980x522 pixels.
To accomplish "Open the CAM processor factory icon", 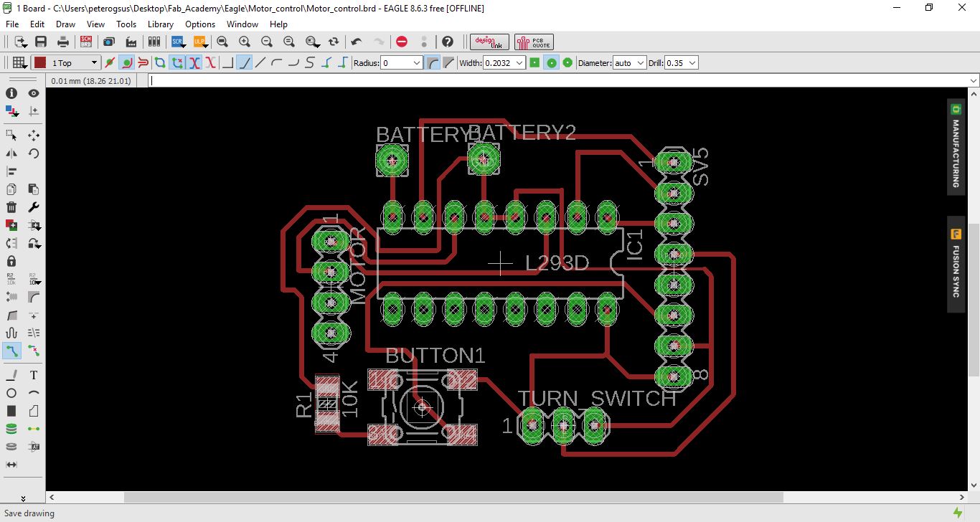I will [x=131, y=42].
